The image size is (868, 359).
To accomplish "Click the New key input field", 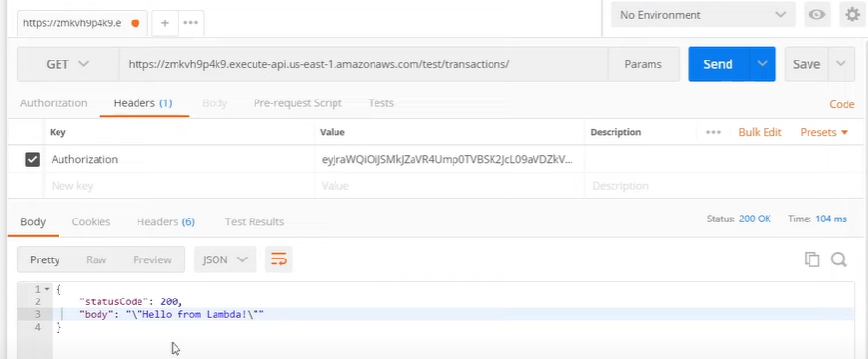I will point(179,186).
